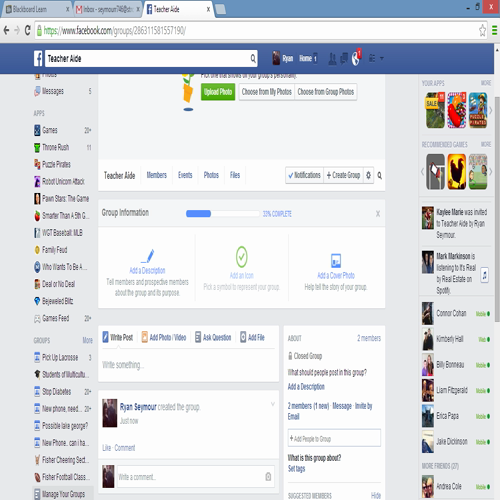Select Add File composer option
Screen dimensions: 500x500
coord(252,337)
